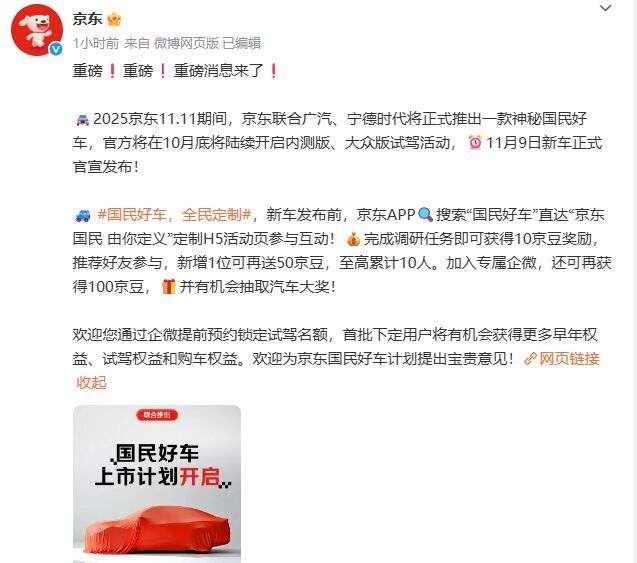Click the alarm clock emoji
Viewport: 637px width, 563px height.
pyautogui.click(x=475, y=143)
